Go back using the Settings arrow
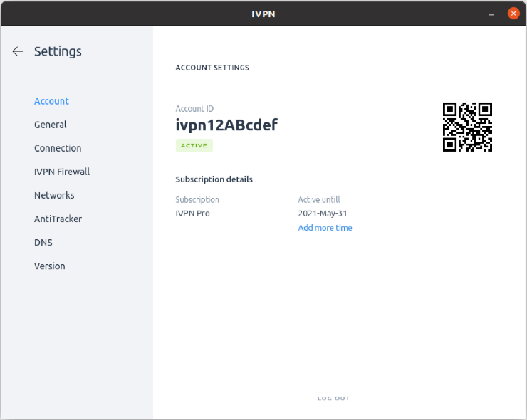This screenshot has height=420, width=527. click(18, 51)
